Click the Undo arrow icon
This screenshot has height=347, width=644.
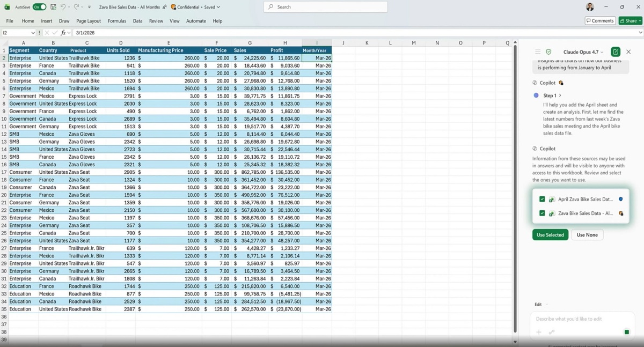click(x=63, y=7)
